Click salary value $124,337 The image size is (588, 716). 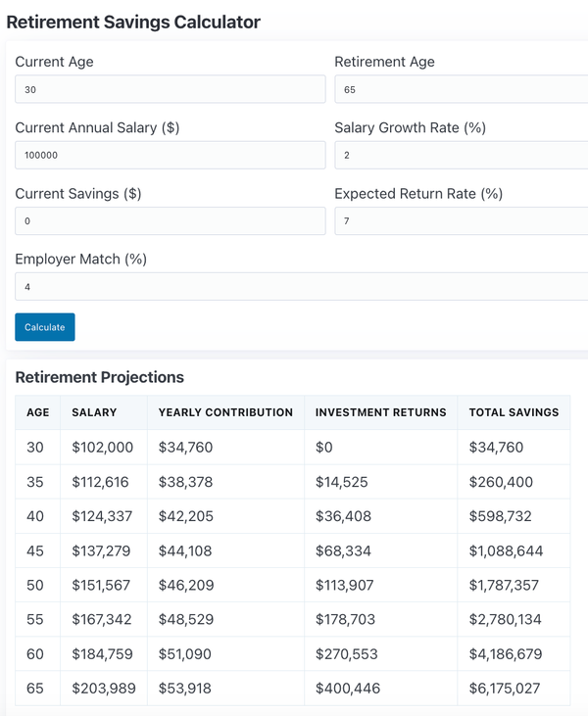tap(102, 516)
